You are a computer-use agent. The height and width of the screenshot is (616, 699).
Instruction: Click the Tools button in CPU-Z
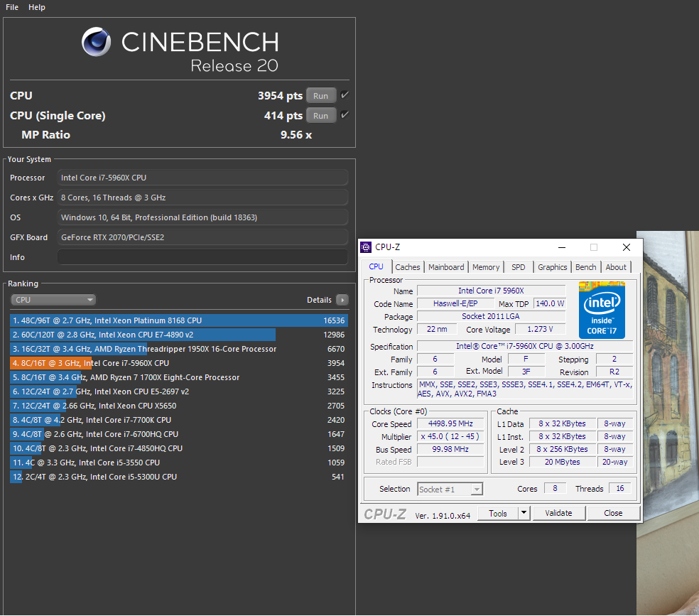click(497, 514)
